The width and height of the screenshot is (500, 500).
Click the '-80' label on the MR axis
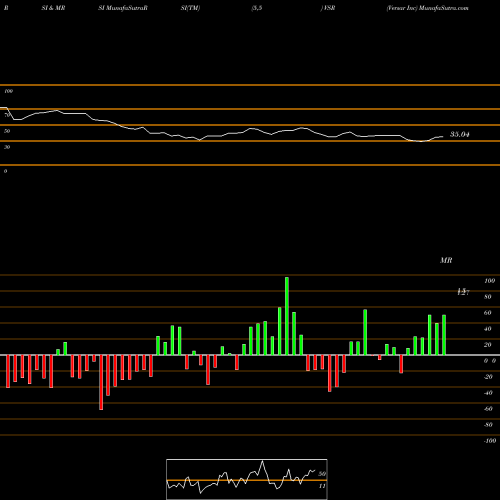[x=488, y=425]
